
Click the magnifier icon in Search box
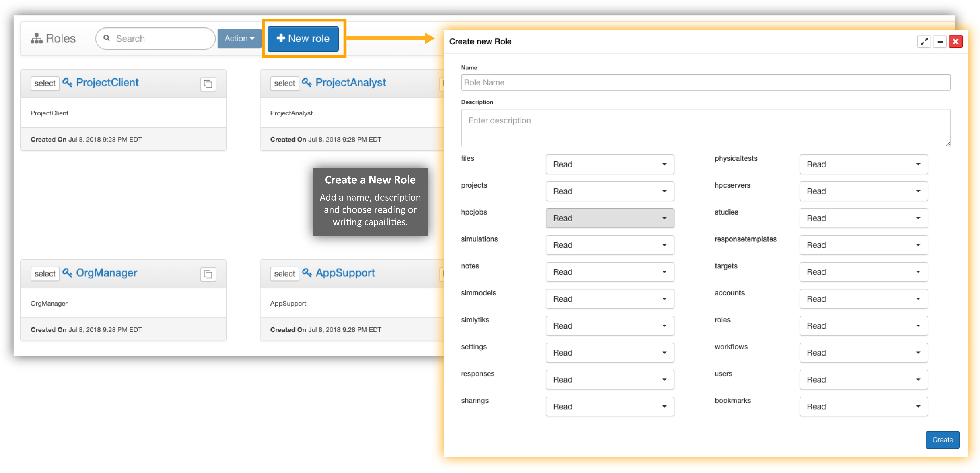pos(107,38)
